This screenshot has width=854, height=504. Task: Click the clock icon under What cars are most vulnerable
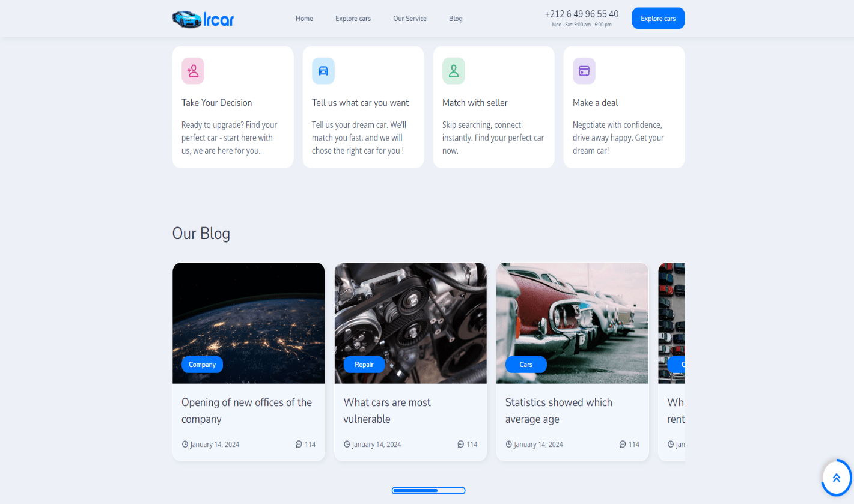pyautogui.click(x=347, y=445)
